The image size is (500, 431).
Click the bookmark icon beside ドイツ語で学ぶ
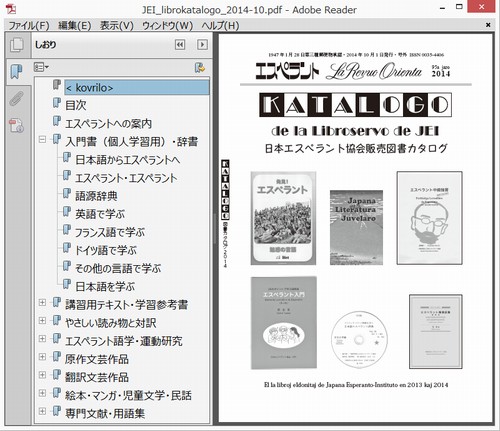pyautogui.click(x=67, y=248)
